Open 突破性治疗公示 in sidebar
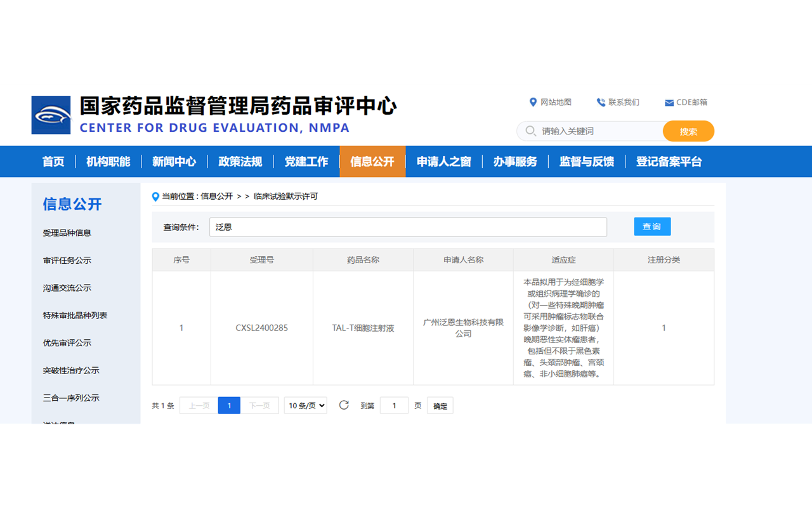Viewport: 812px width, 513px height. (71, 370)
